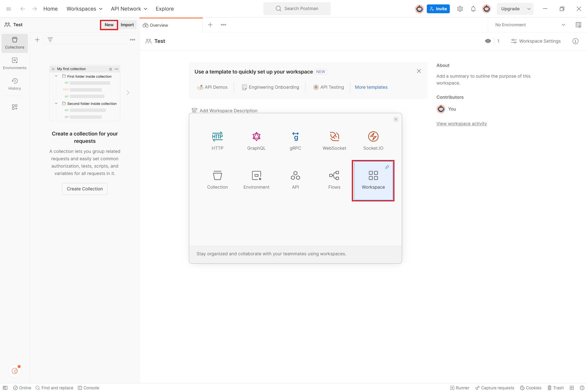Close the Create New dialog
Image resolution: width=587 pixels, height=392 pixels.
click(x=395, y=119)
